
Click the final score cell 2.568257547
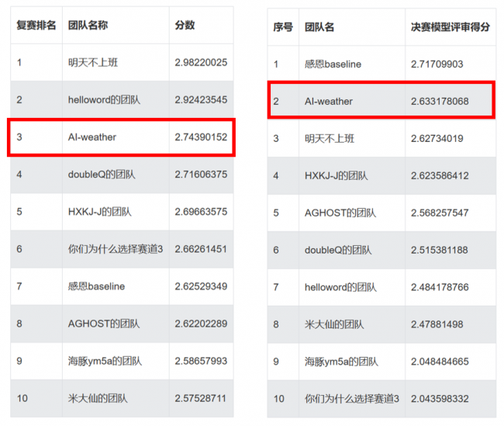tap(440, 213)
